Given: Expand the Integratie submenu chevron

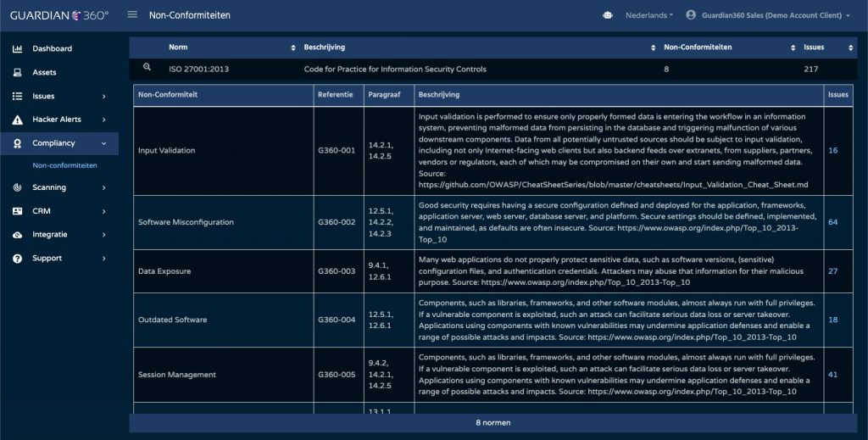Looking at the screenshot, I should pos(103,235).
